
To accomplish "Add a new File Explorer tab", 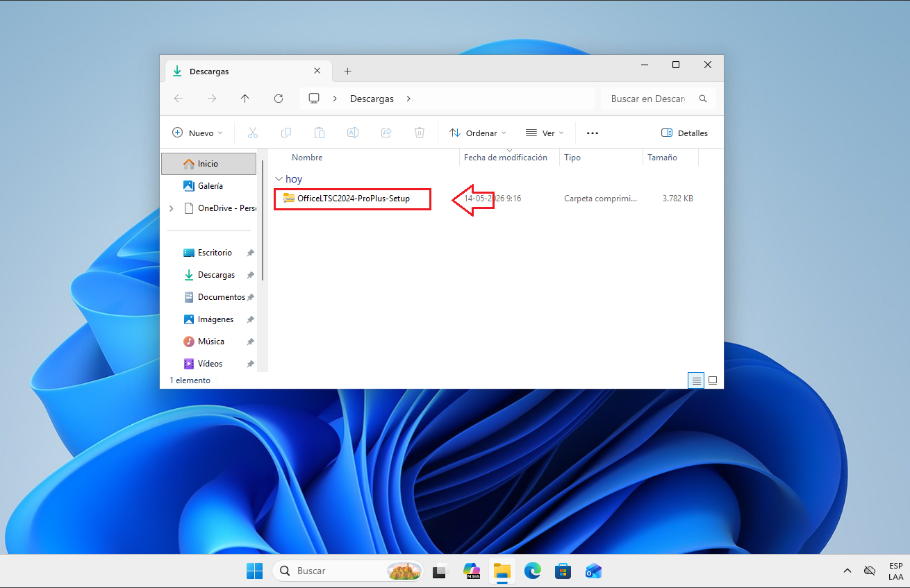I will point(348,71).
